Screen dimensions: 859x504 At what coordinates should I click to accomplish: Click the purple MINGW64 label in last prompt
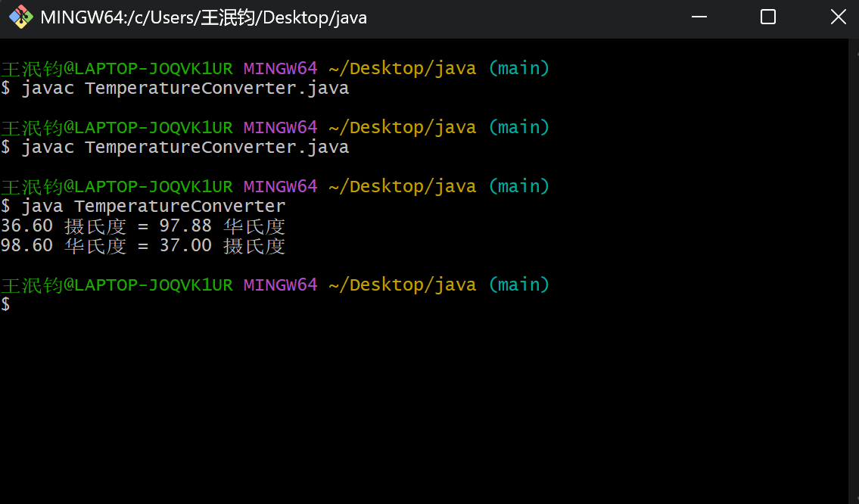pyautogui.click(x=279, y=285)
